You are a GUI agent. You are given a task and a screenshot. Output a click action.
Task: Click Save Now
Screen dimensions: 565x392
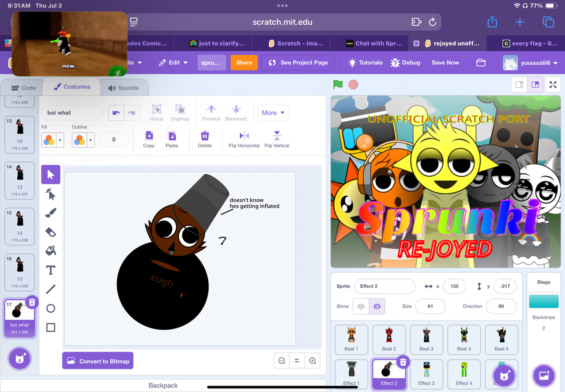445,63
